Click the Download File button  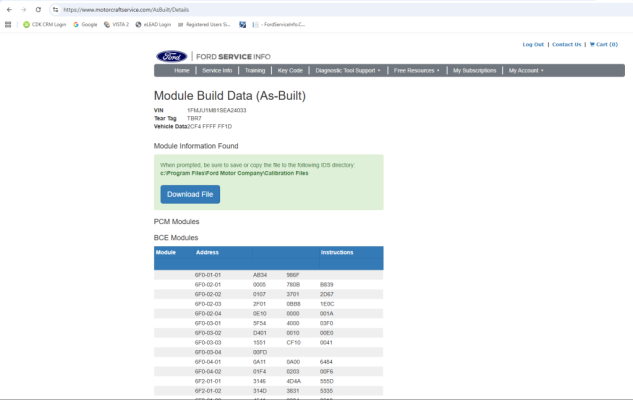190,195
